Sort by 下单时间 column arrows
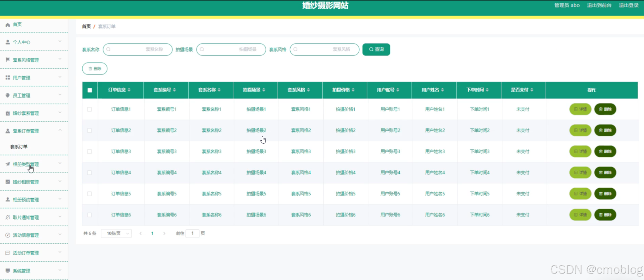This screenshot has width=644, height=280. pos(487,90)
